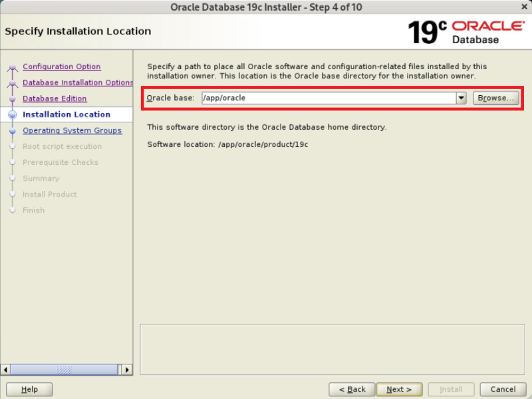
Task: Click the Summary step text
Action: tap(41, 178)
